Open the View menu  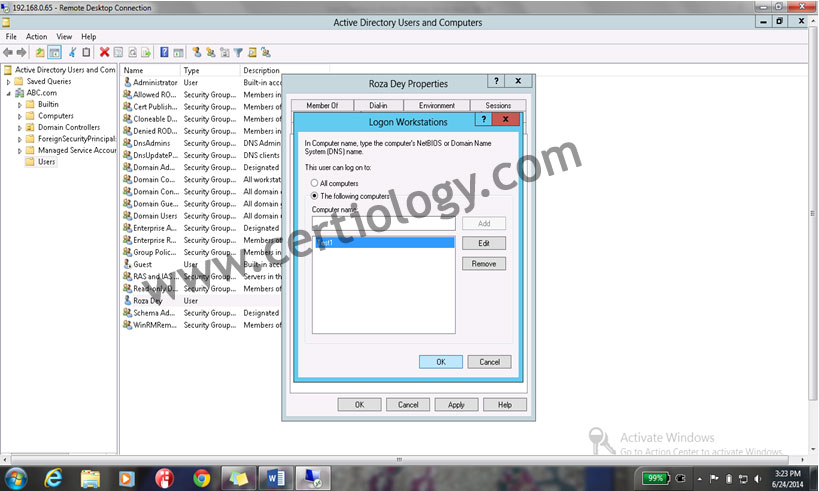click(64, 37)
